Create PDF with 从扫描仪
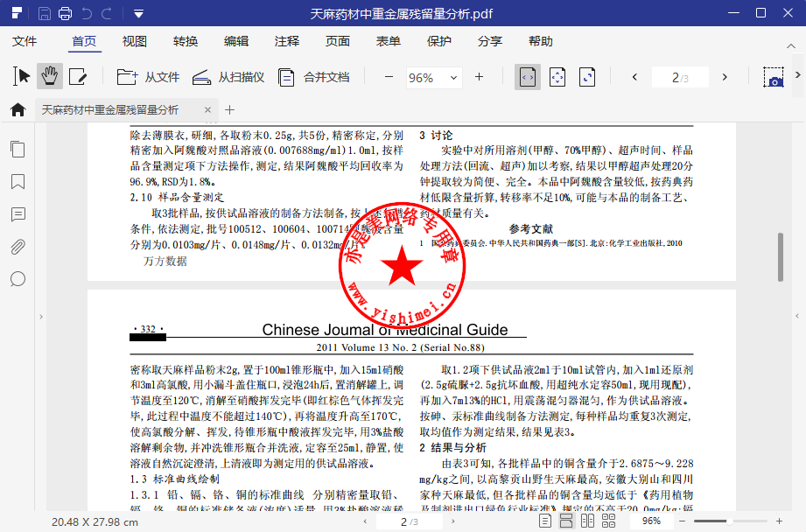Viewport: 806px width, 532px height. (x=228, y=77)
